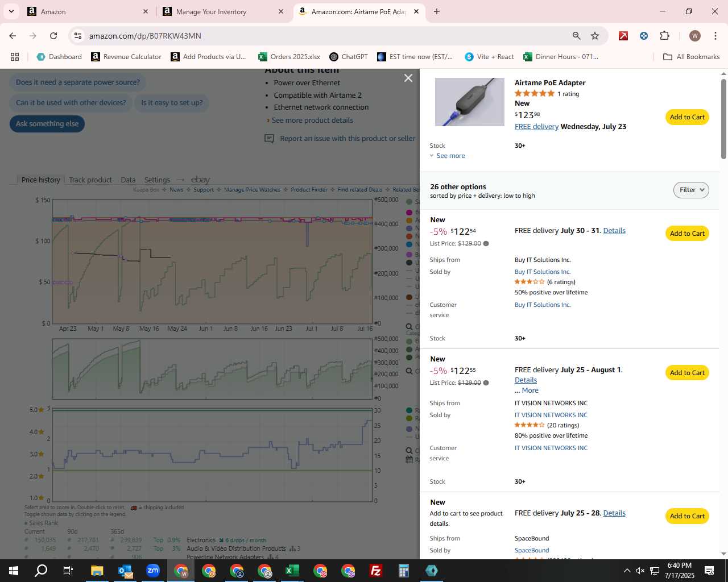
Task: Open Excel from the taskbar
Action: point(292,571)
